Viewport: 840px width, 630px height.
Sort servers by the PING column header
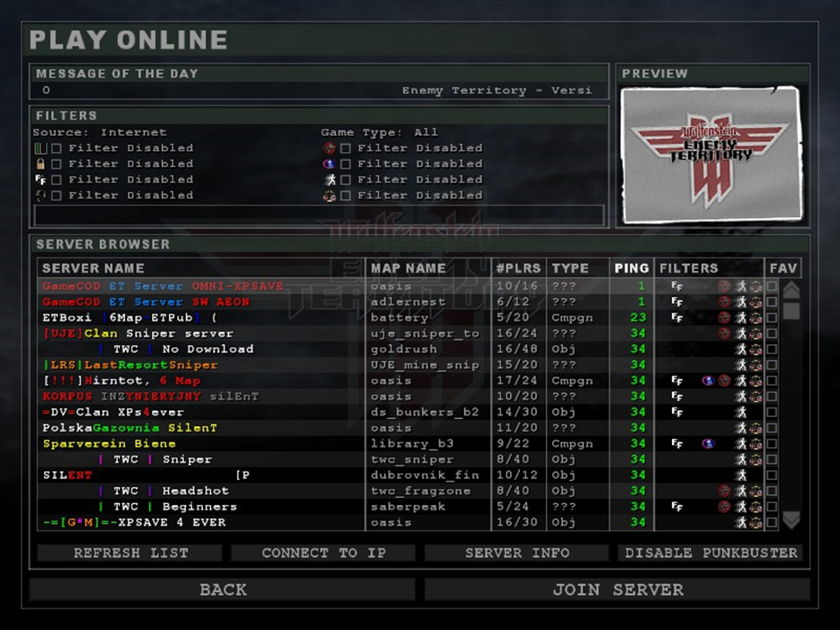(631, 268)
